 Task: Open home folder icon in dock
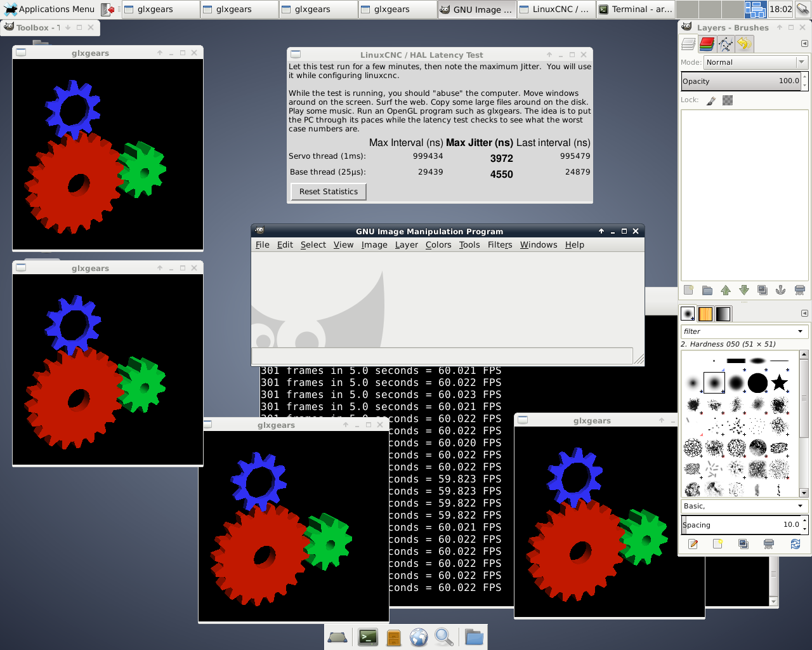(474, 637)
